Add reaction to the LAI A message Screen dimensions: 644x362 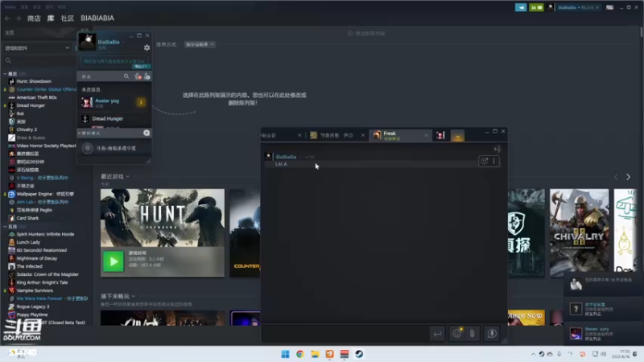coord(485,162)
